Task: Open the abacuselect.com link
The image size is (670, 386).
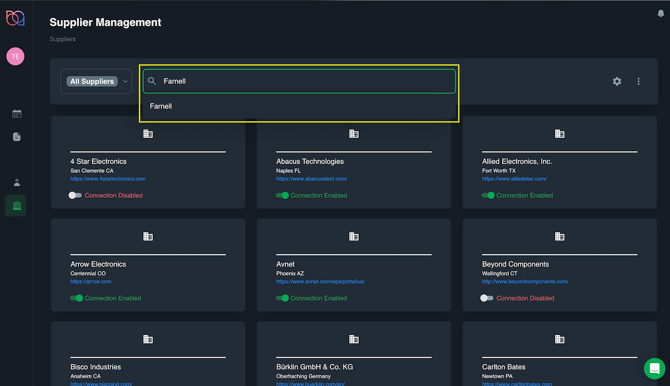Action: (x=311, y=179)
